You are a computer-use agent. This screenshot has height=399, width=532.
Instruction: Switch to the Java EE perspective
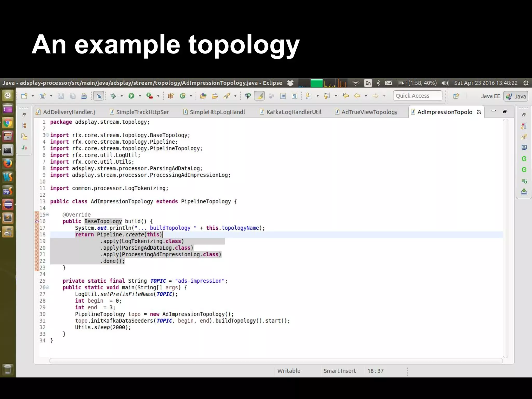(490, 96)
